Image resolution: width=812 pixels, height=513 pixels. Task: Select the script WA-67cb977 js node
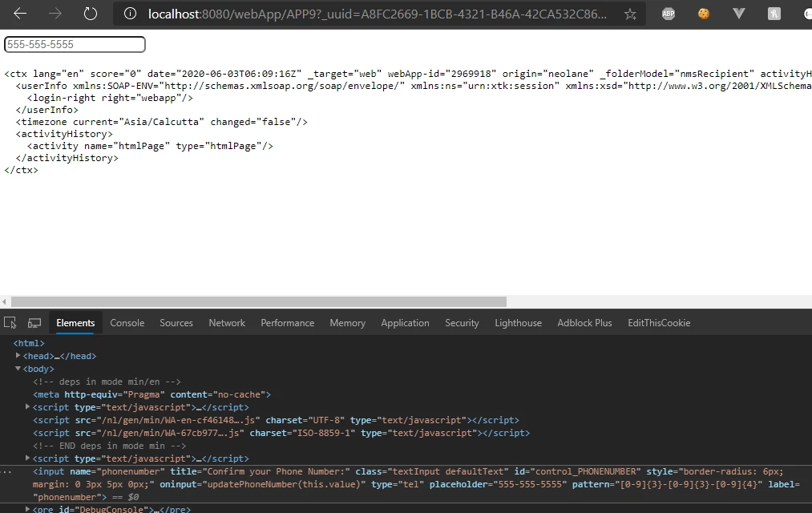pos(281,434)
